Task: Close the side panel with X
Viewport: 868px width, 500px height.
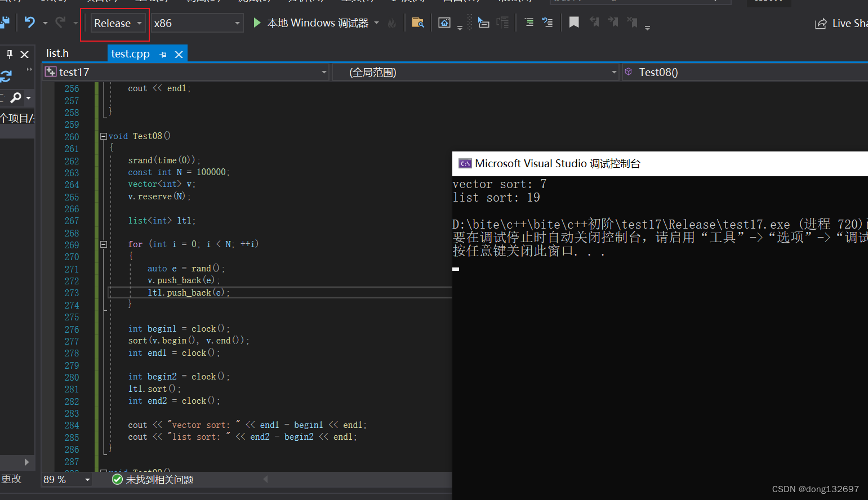Action: coord(24,54)
